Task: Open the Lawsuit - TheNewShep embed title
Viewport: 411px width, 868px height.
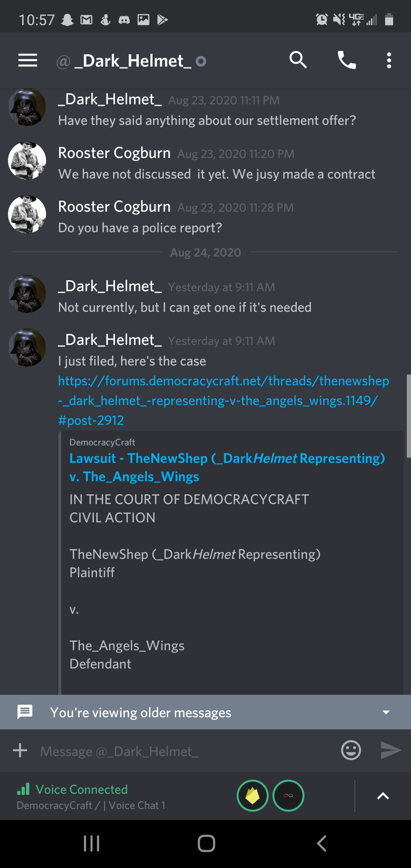Action: [227, 468]
